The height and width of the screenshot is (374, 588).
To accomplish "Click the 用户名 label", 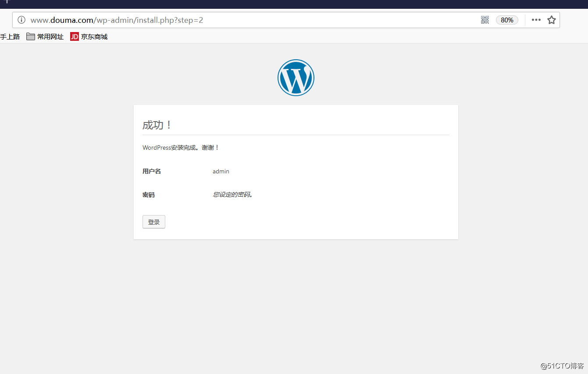I will tap(152, 171).
